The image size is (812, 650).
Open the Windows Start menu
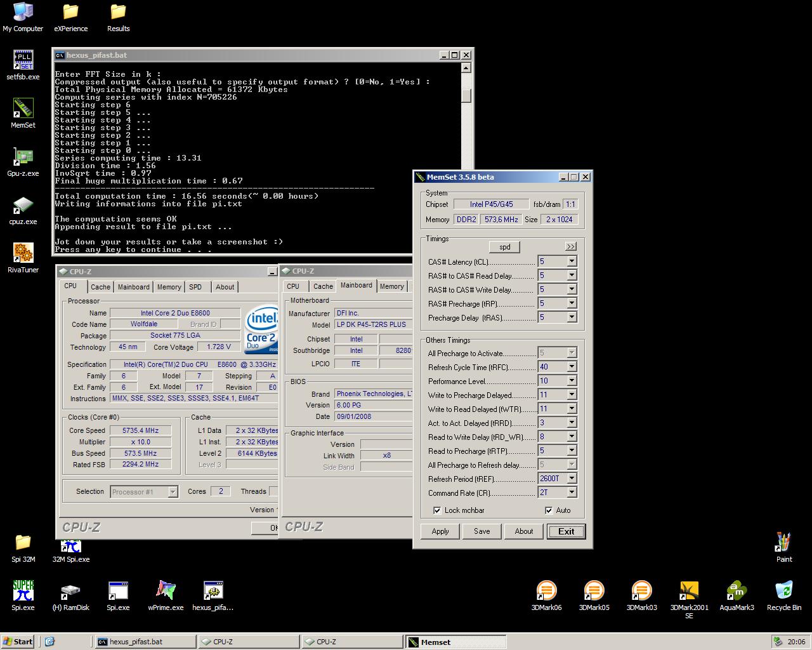(18, 641)
